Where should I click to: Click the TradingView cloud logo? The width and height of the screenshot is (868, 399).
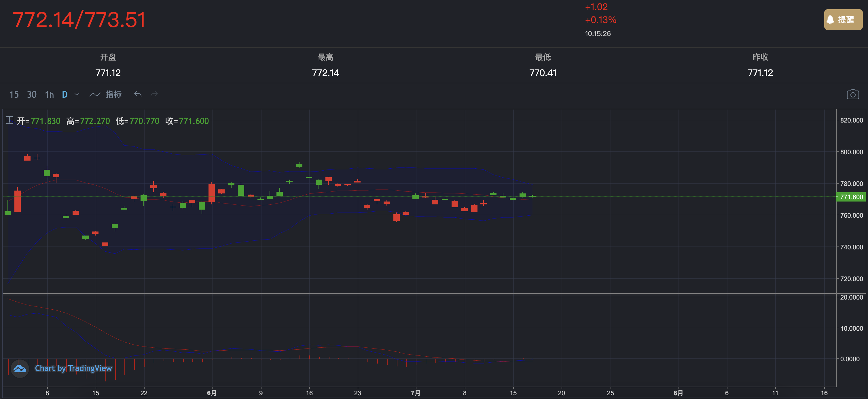20,369
